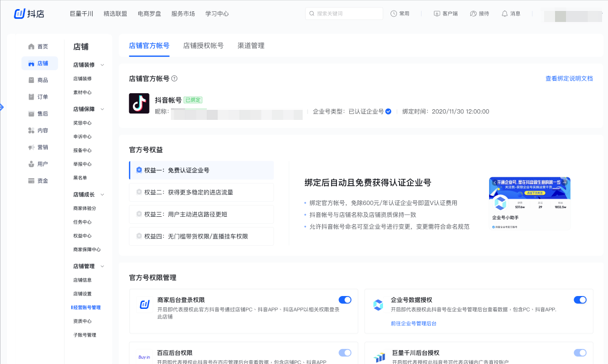
Task: Turn off 企业号数据授权 toggle
Action: pyautogui.click(x=580, y=300)
